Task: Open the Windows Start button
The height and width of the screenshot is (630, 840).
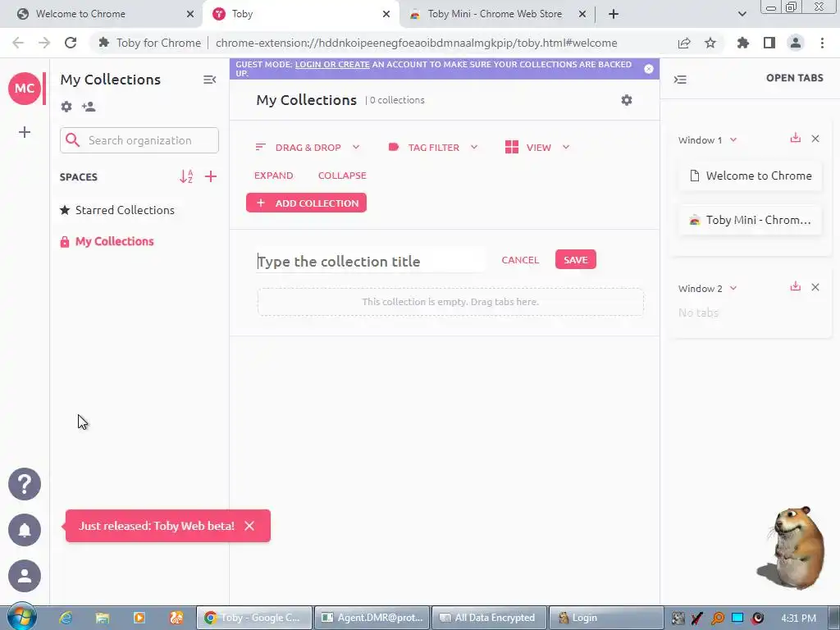Action: (21, 617)
